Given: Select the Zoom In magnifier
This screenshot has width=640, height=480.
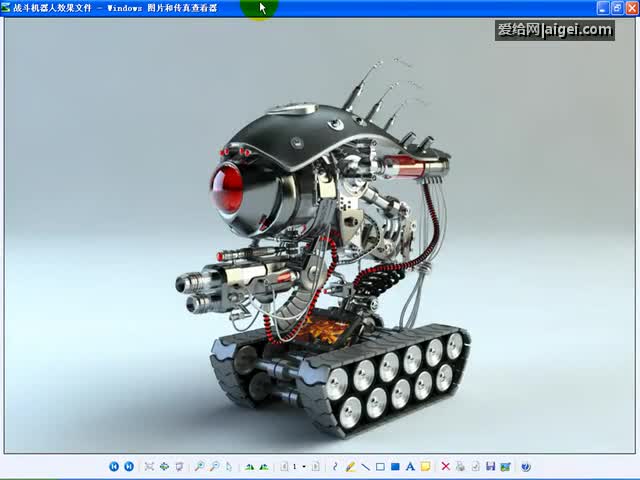Looking at the screenshot, I should point(199,467).
